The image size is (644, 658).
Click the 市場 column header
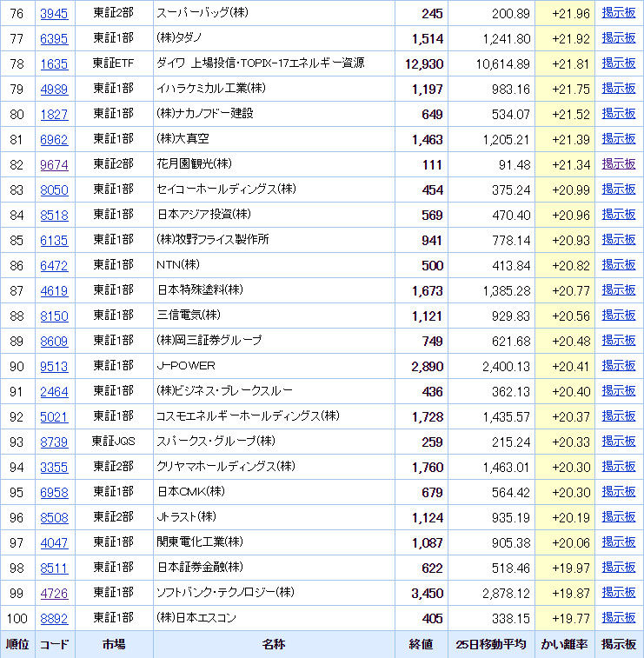pos(114,644)
